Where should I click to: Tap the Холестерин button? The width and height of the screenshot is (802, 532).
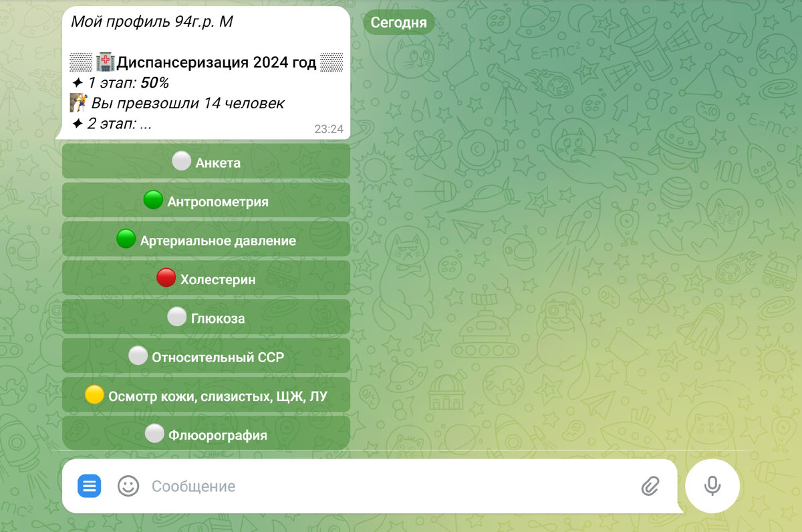(x=206, y=278)
